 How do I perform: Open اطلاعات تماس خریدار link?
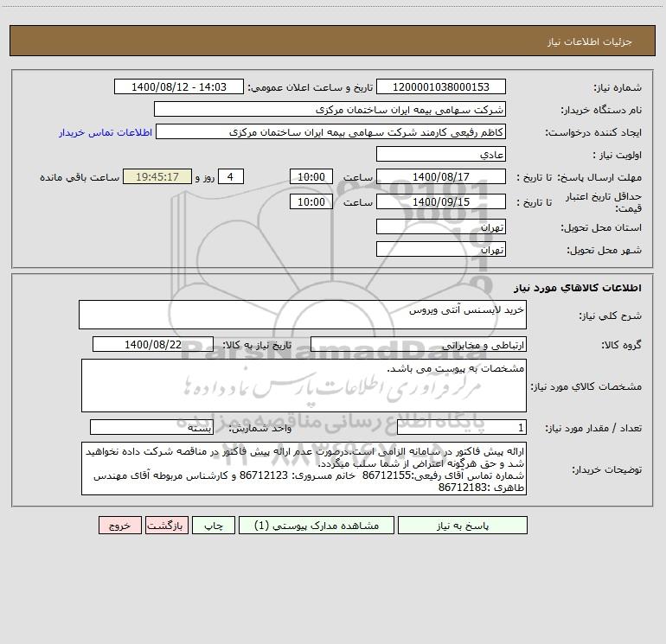[x=106, y=132]
